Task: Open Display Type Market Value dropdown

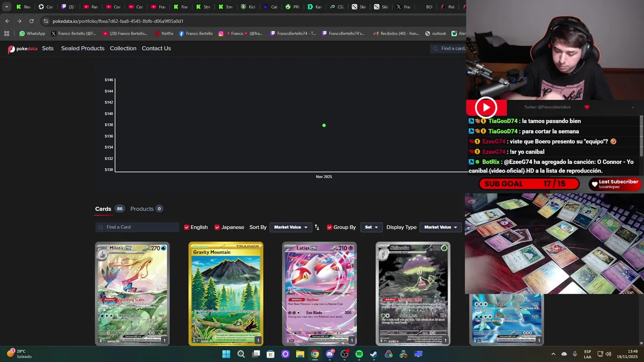Action: coord(441,227)
